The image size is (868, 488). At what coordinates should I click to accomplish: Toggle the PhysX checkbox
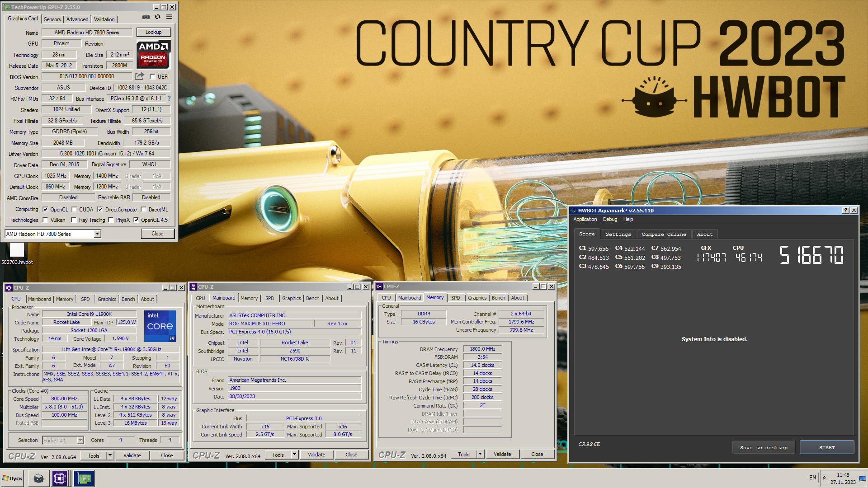pos(111,220)
